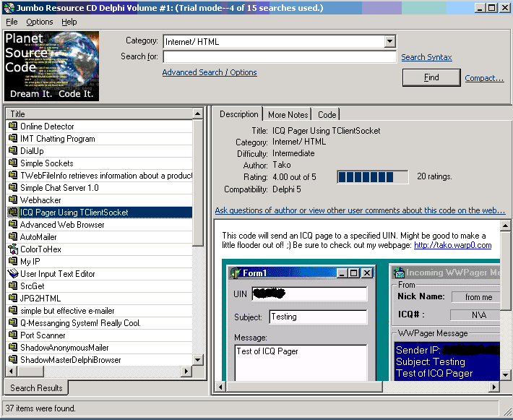Click description pane scroll left arrow
This screenshot has height=420, width=513.
click(220, 387)
